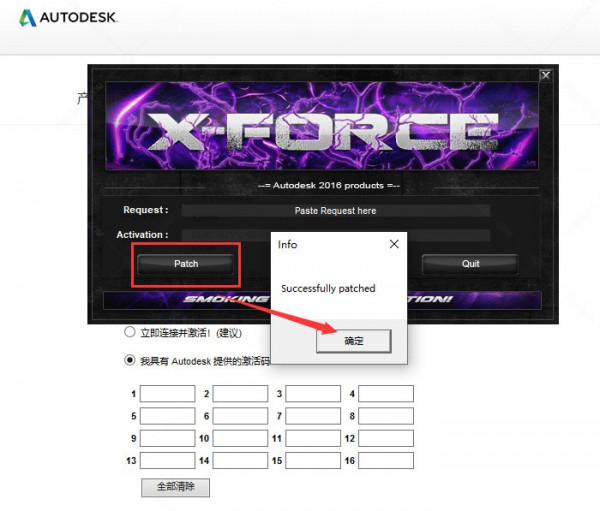Click activation code box 15
Image resolution: width=600 pixels, height=511 pixels.
click(313, 460)
